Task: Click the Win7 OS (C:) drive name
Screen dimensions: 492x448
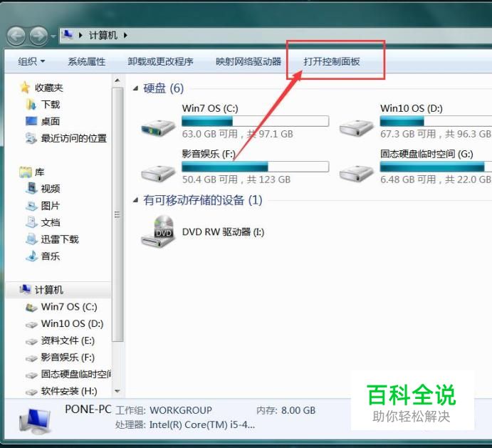Action: tap(210, 108)
